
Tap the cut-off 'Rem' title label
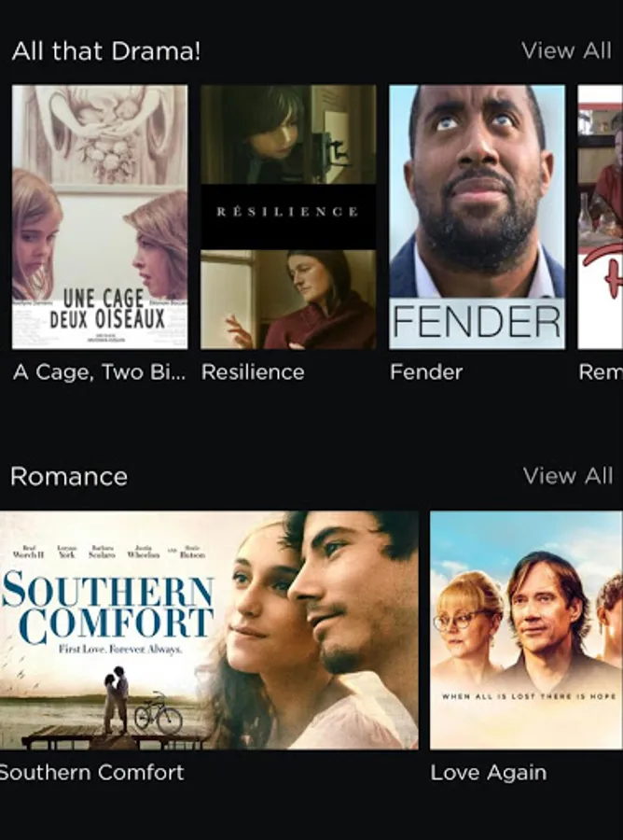tap(601, 371)
